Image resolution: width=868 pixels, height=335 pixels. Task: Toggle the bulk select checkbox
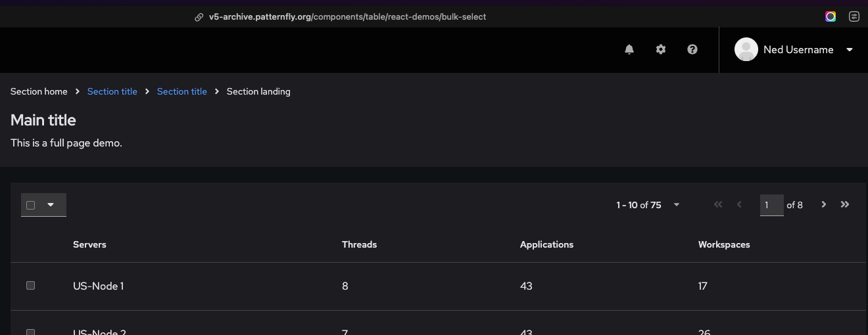[30, 205]
